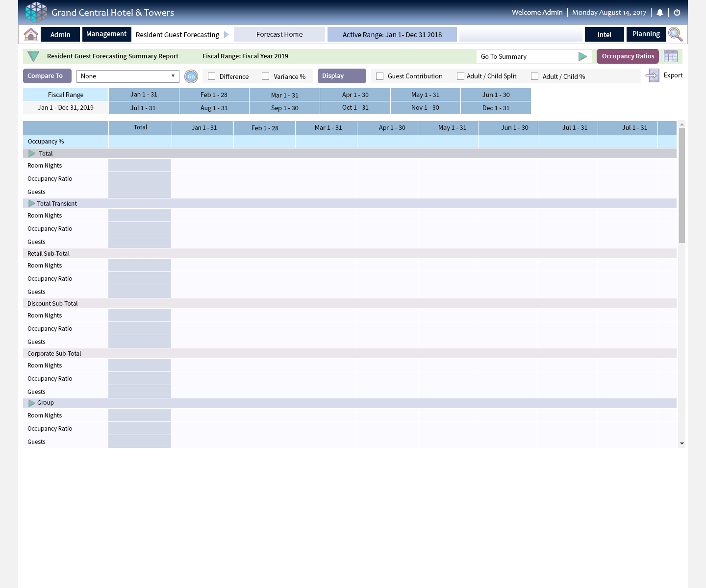The image size is (706, 588).
Task: Click the green Go To Summary arrow
Action: coord(582,57)
